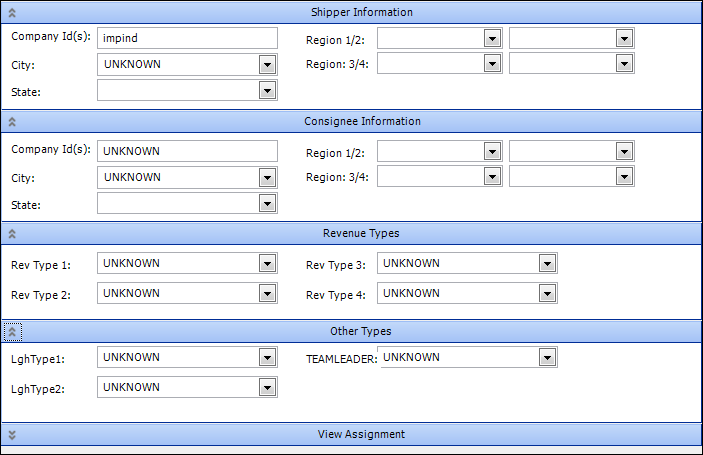The image size is (703, 455).
Task: Open second Shipper Region 3/4 dropdown
Action: [624, 64]
